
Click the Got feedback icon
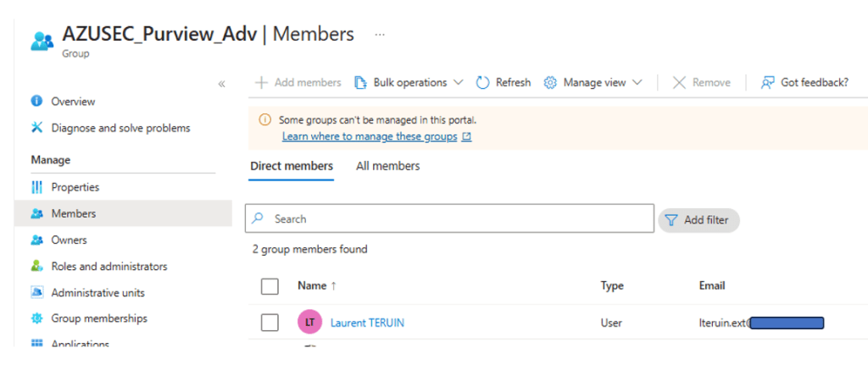[768, 83]
